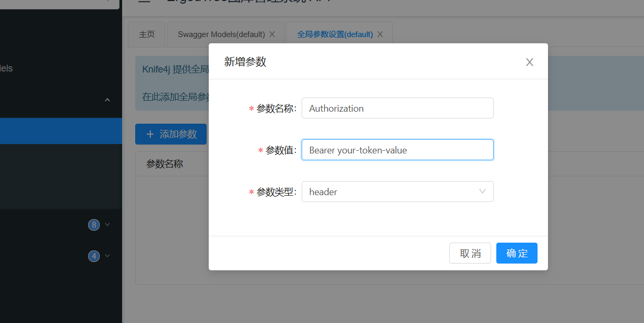Expand the sidebar group with 8 items
Viewport: 644px width, 323px height.
pyautogui.click(x=108, y=225)
